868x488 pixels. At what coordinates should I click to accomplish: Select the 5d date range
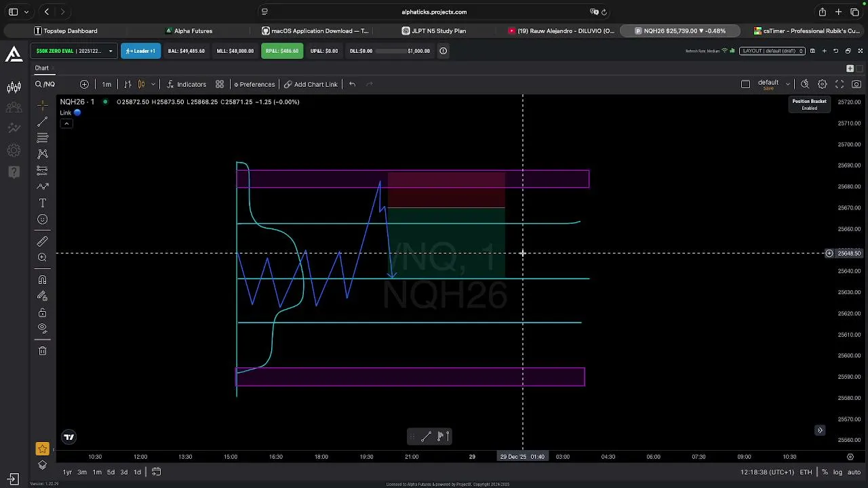tap(111, 472)
